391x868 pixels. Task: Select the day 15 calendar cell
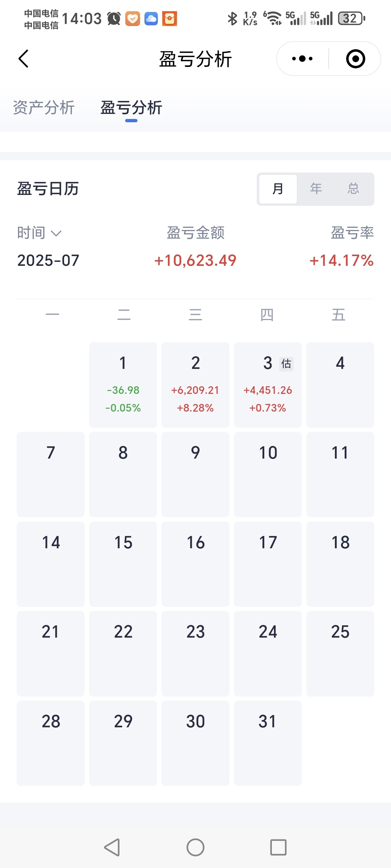pos(123,564)
